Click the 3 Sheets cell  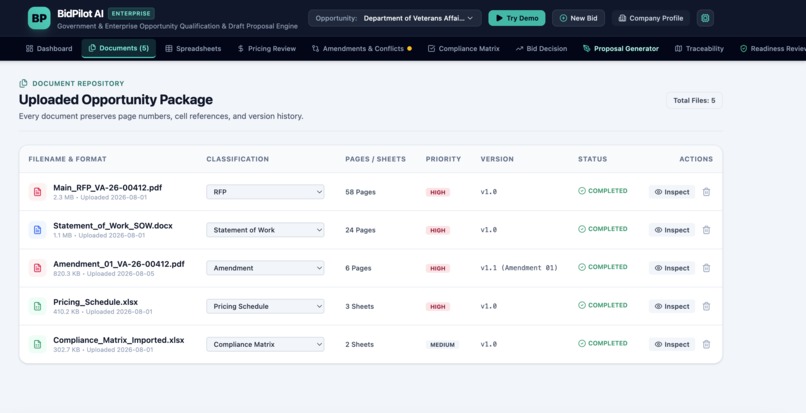pos(359,306)
